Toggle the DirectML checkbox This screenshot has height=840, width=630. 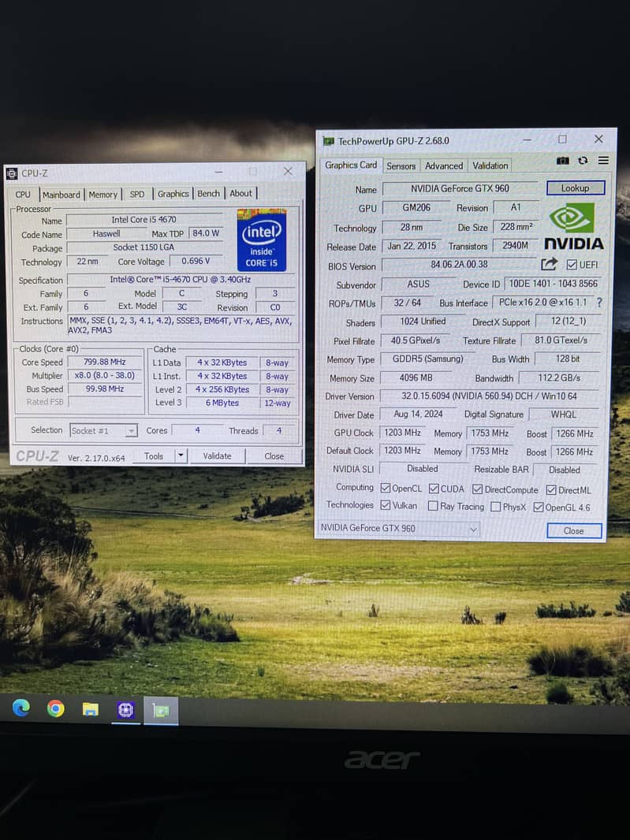point(550,489)
